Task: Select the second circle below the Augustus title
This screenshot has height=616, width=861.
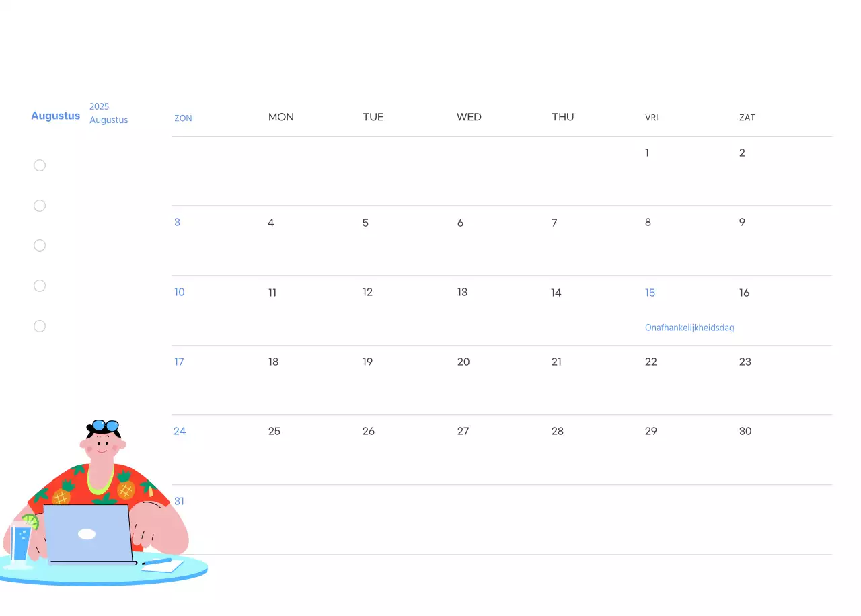Action: pos(39,205)
